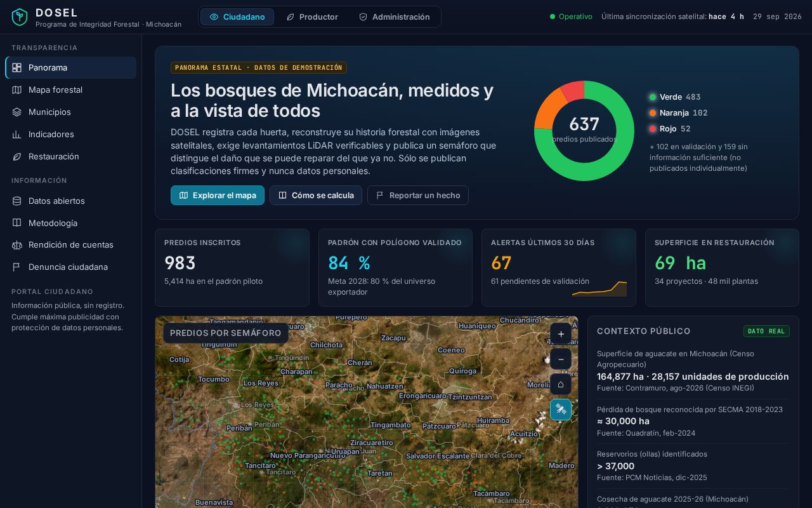Reset map to home view
This screenshot has height=508, width=812.
point(561,384)
